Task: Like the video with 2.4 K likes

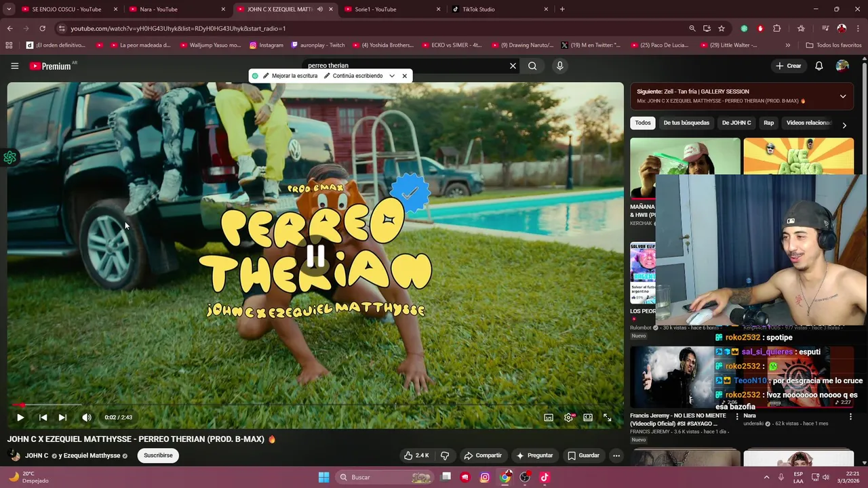Action: (x=416, y=455)
